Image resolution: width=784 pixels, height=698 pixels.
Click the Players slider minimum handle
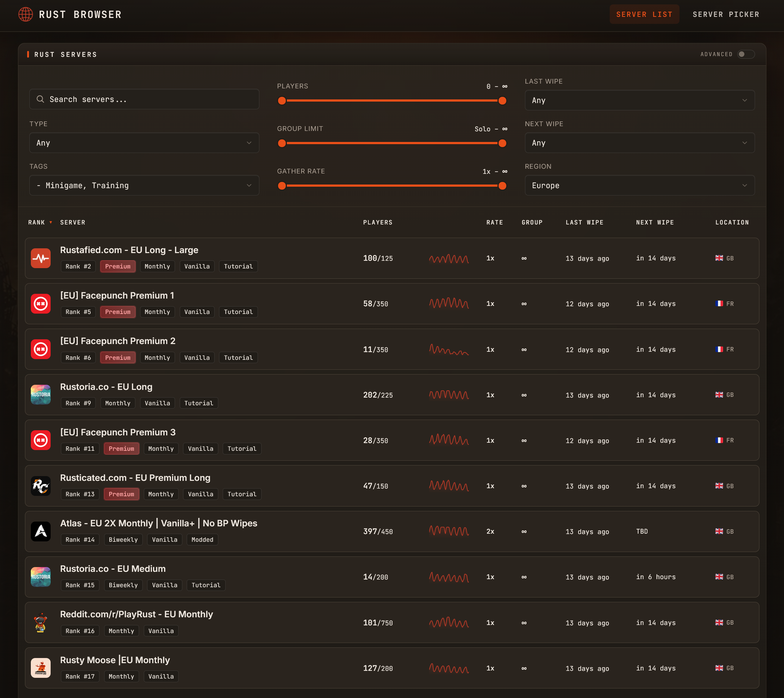pyautogui.click(x=282, y=101)
